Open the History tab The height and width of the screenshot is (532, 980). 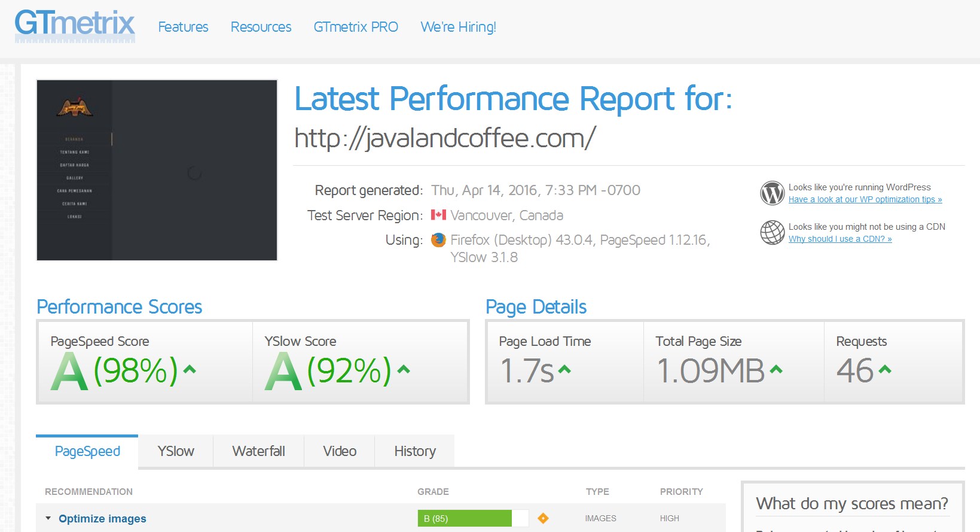pos(415,451)
